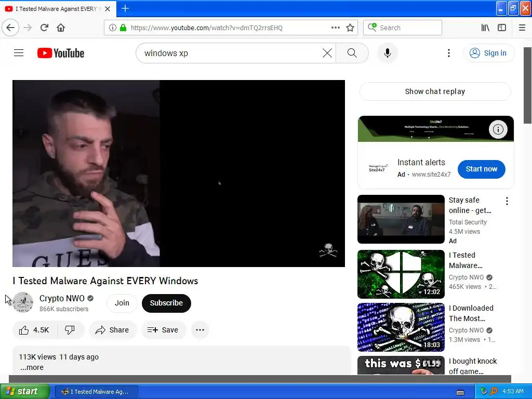
Task: Save video to a playlist
Action: [163, 330]
